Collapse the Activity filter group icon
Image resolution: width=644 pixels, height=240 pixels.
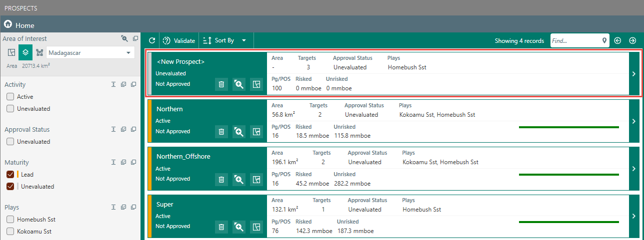click(x=114, y=84)
